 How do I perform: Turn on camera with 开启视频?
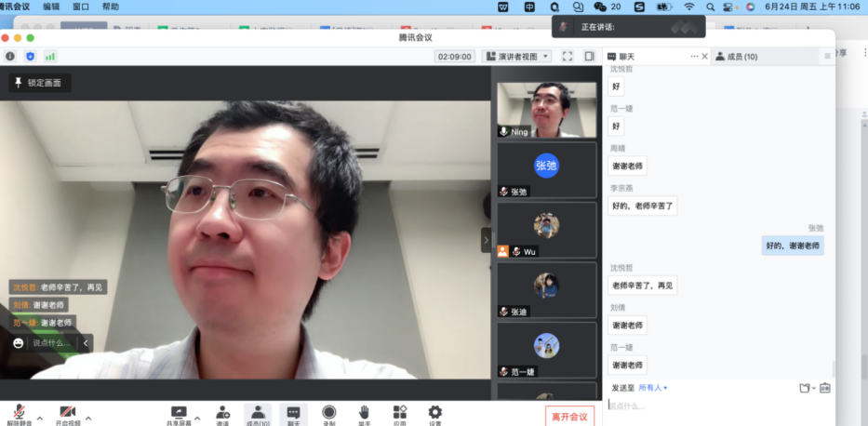[x=66, y=413]
